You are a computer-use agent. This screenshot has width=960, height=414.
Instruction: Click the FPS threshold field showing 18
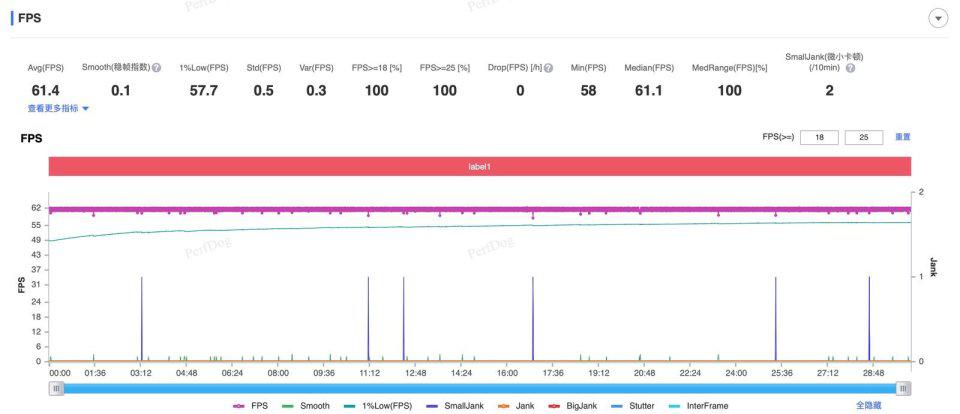pos(819,137)
